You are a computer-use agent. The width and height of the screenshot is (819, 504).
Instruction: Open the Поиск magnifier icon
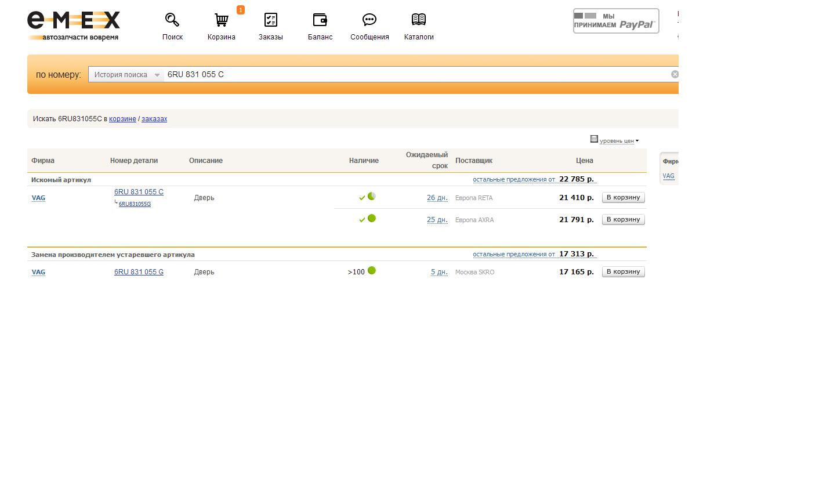(172, 20)
